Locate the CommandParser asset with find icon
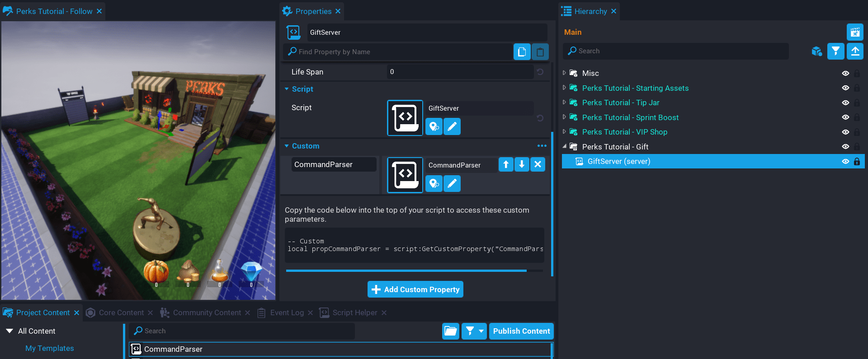 [x=434, y=183]
